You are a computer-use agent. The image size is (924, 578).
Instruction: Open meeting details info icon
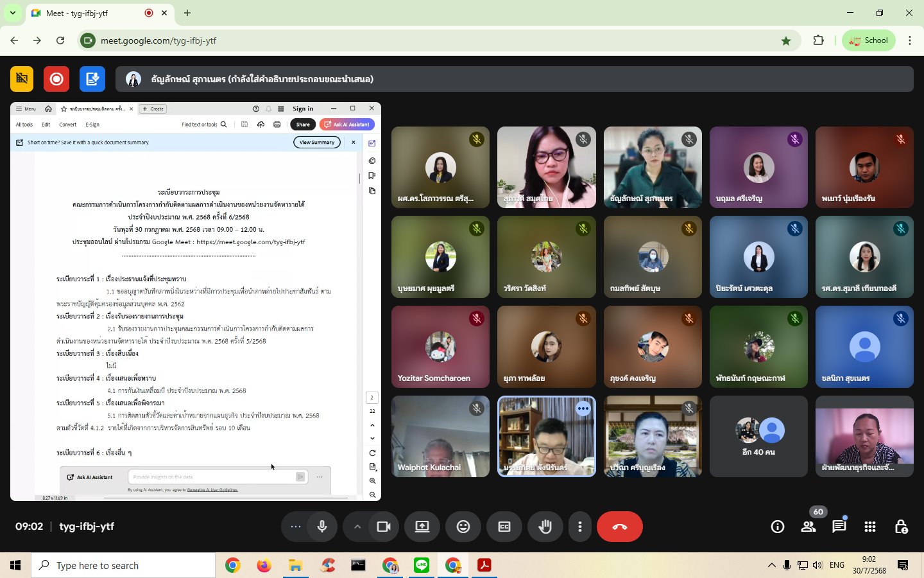point(778,527)
